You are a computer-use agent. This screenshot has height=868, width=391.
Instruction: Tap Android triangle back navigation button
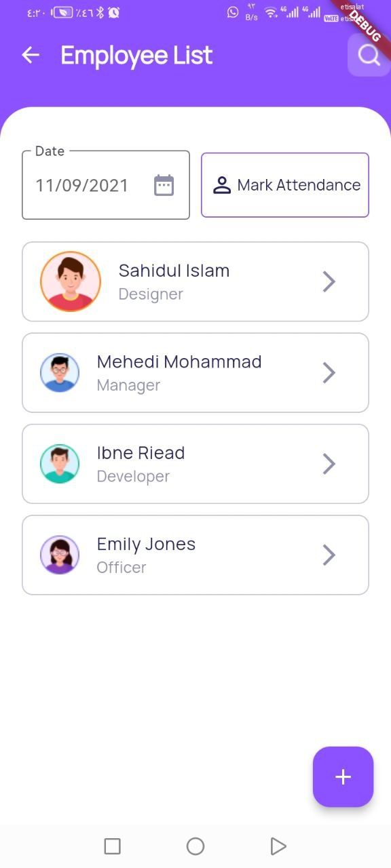tap(278, 846)
